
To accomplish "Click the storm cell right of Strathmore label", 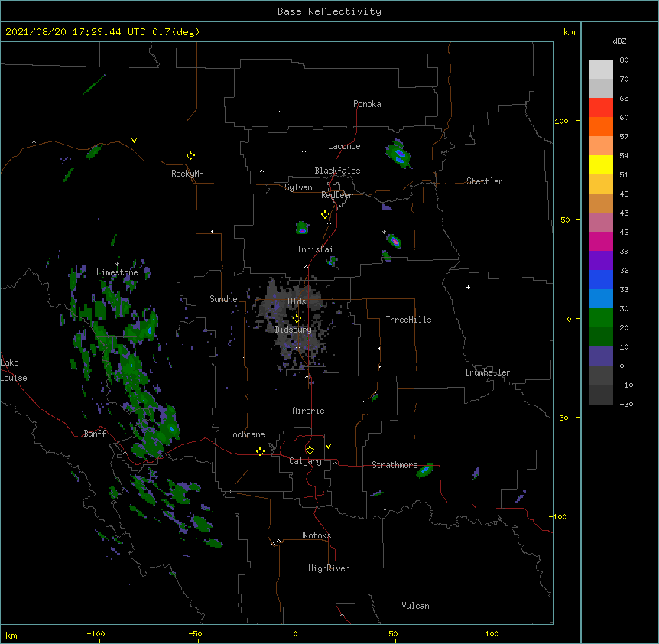I will click(425, 470).
